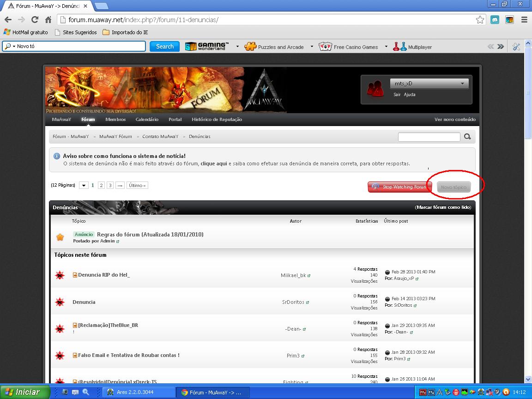Click the Iniciar start button
Viewport: 532px width, 399px height.
click(x=23, y=392)
